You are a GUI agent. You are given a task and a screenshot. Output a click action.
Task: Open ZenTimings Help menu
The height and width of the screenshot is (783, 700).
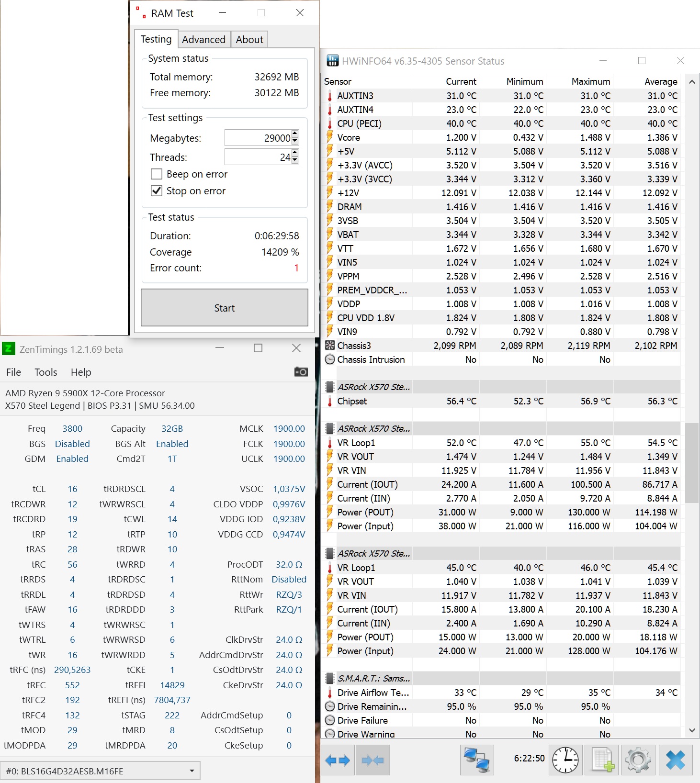(81, 372)
